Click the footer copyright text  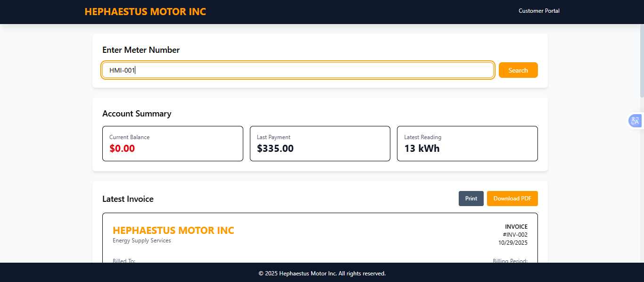[x=322, y=274]
